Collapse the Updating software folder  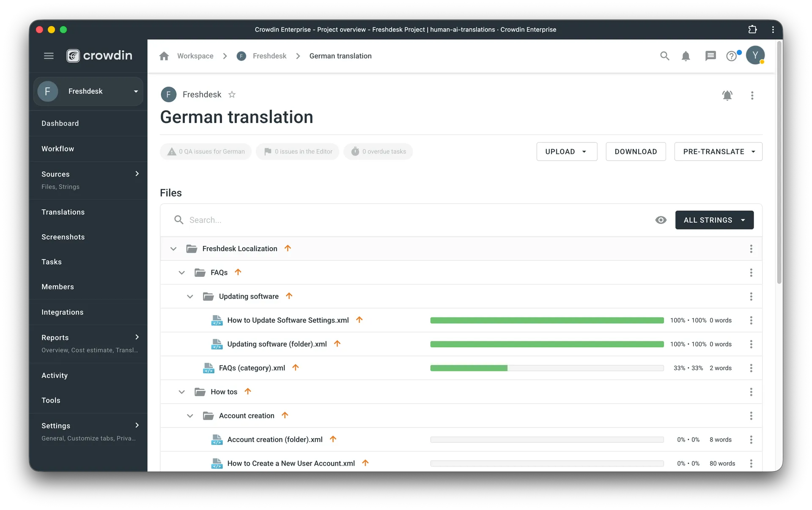189,296
